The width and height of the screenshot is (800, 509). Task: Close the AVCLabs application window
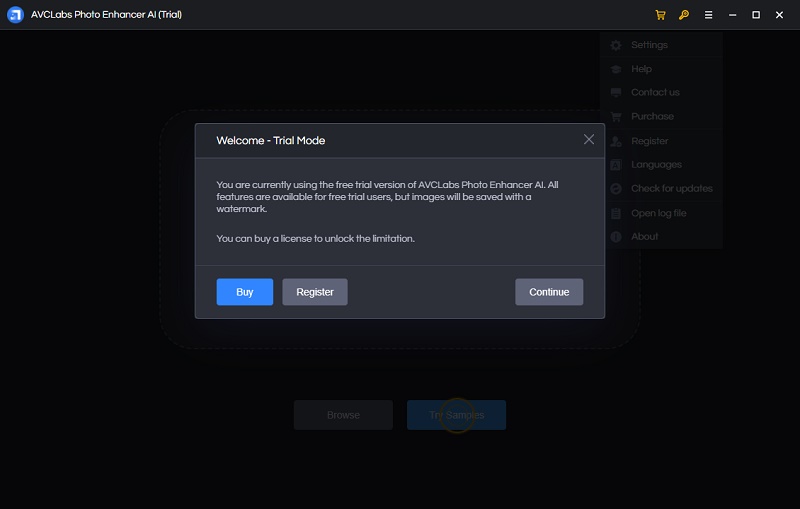coord(779,15)
